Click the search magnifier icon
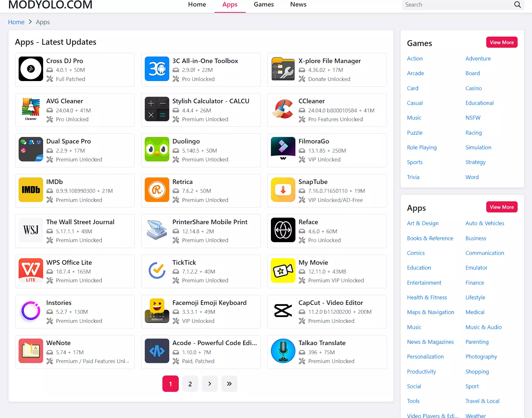 (x=517, y=5)
